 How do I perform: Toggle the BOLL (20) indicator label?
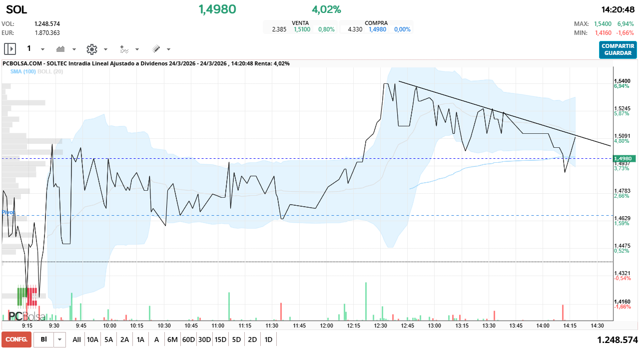[x=50, y=71]
